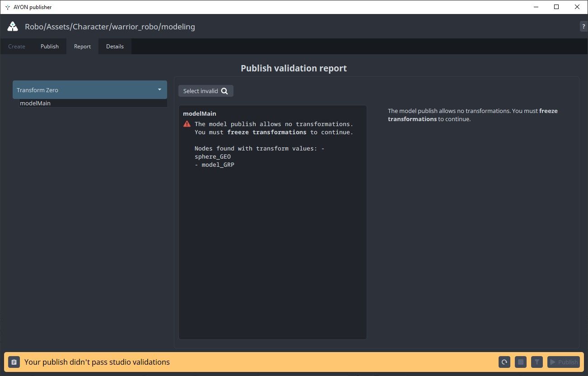This screenshot has height=376, width=588.
Task: Open the Create tab
Action: click(16, 46)
